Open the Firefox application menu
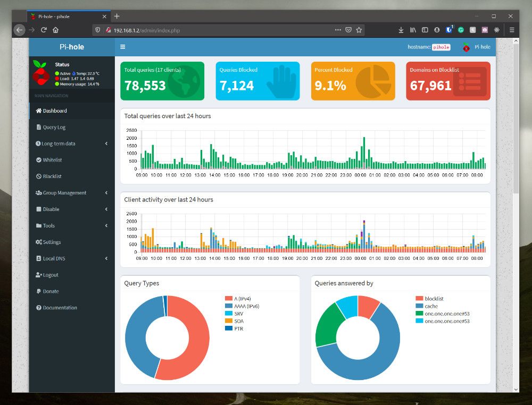The height and width of the screenshot is (405, 532). (x=512, y=30)
